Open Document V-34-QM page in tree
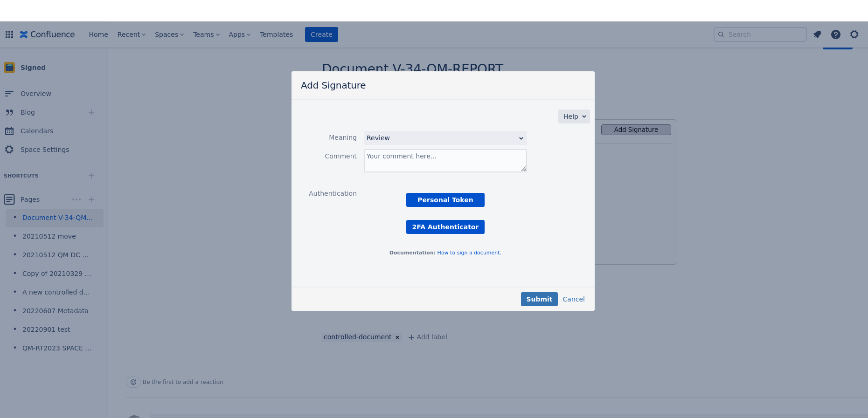The height and width of the screenshot is (418, 868). [57, 218]
